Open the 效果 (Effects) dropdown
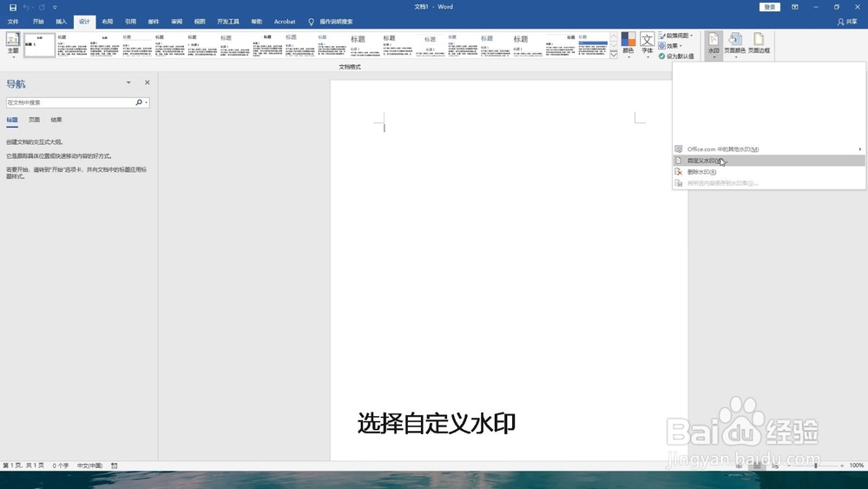The width and height of the screenshot is (868, 489). coord(670,46)
